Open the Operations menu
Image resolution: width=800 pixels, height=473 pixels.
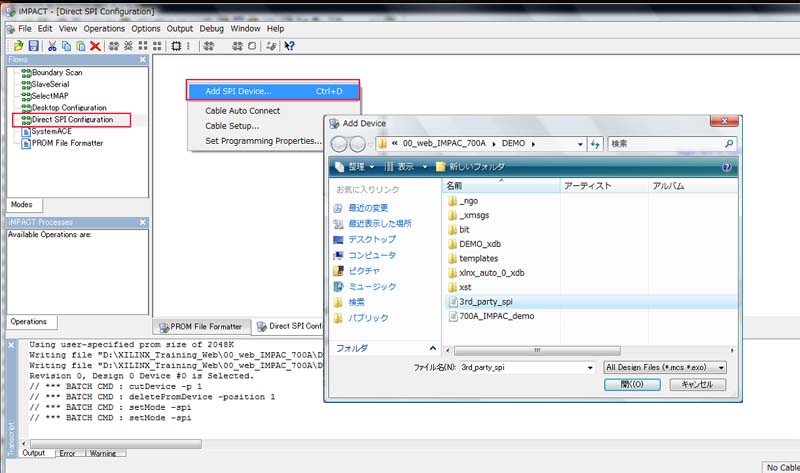point(104,29)
